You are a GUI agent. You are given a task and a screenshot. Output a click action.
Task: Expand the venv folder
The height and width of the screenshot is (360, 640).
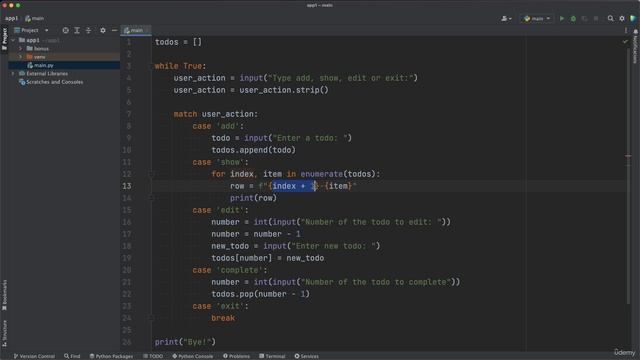[20, 57]
